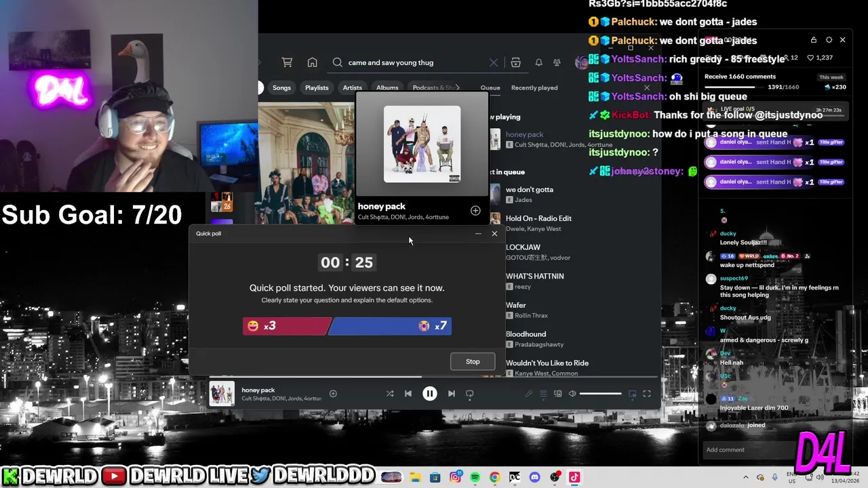Select the Songs filter chip
Image resolution: width=868 pixels, height=488 pixels.
point(281,87)
